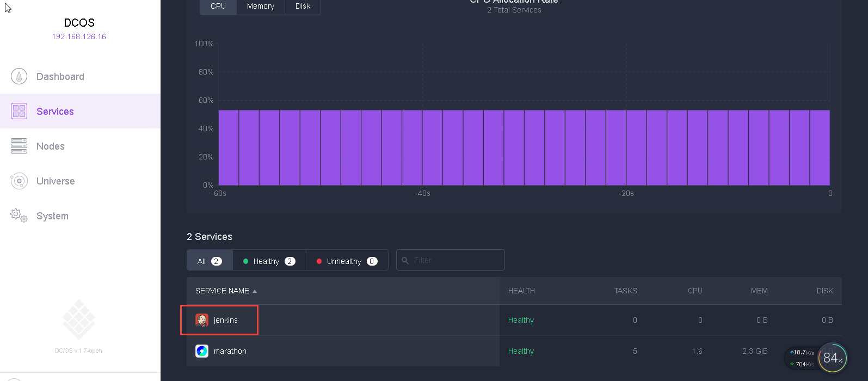The width and height of the screenshot is (868, 381).
Task: Click marathon Healthy status text
Action: coord(521,351)
